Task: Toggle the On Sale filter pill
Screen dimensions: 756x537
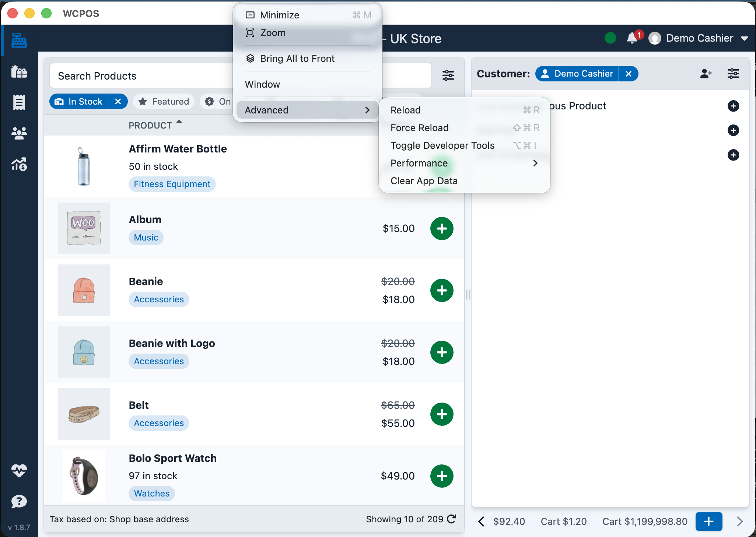Action: coord(217,101)
